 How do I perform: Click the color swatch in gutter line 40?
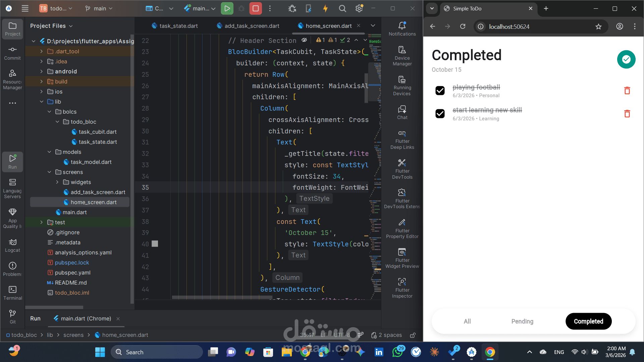[x=155, y=244]
